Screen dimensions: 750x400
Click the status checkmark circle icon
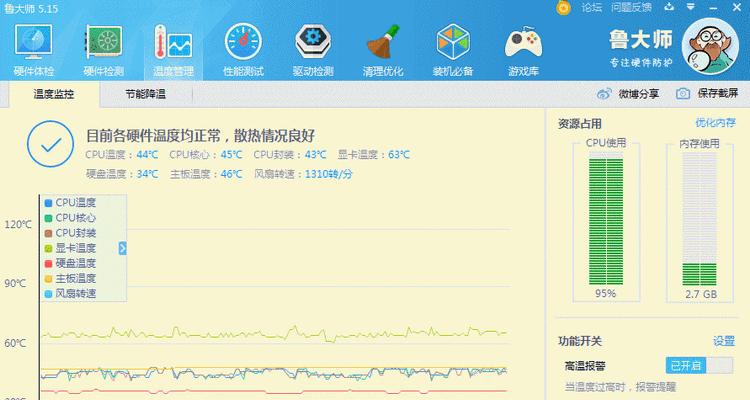(50, 144)
